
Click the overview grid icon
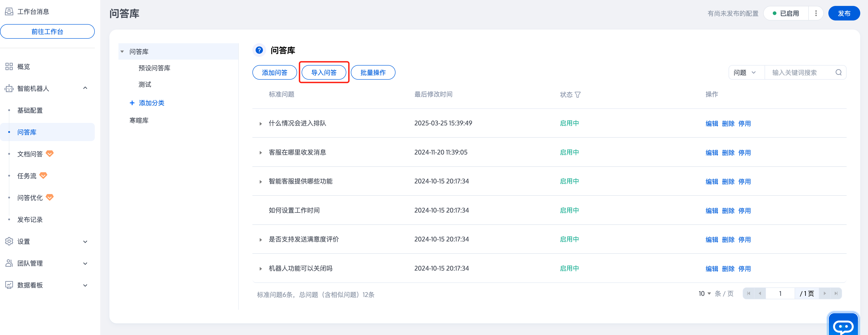pyautogui.click(x=9, y=66)
